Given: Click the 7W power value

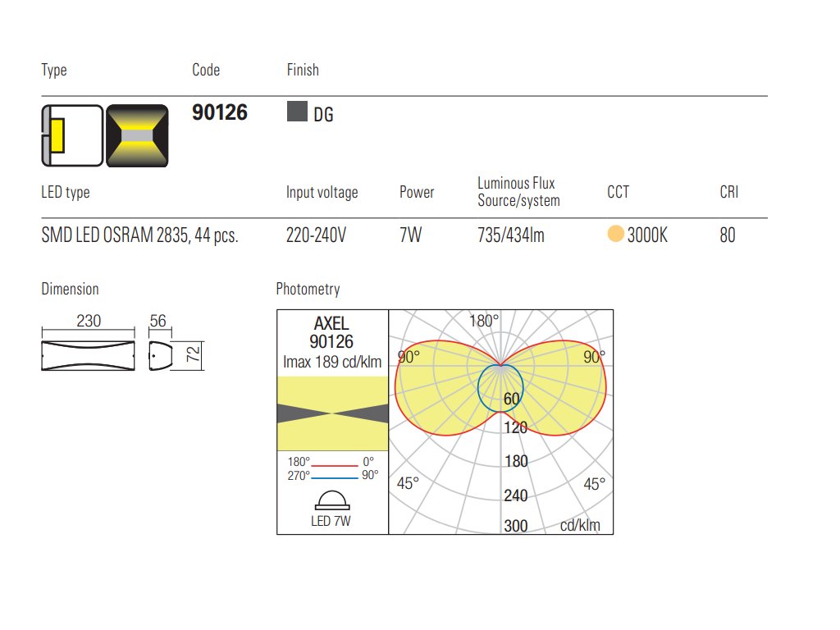Looking at the screenshot, I should click(x=411, y=235).
